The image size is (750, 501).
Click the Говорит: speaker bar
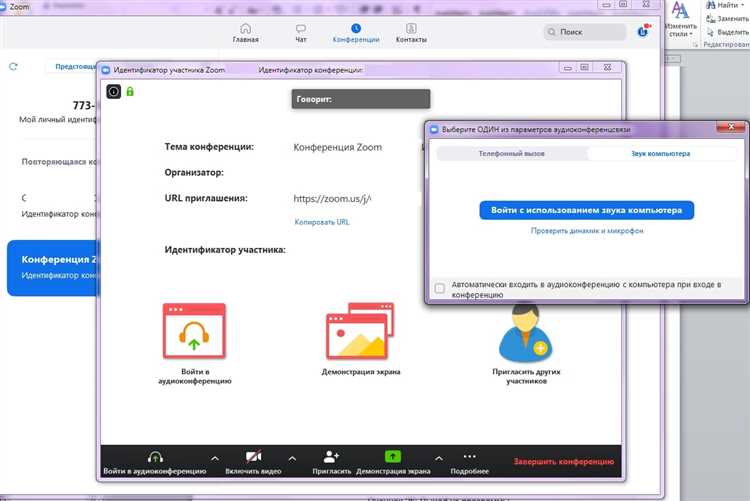(361, 99)
